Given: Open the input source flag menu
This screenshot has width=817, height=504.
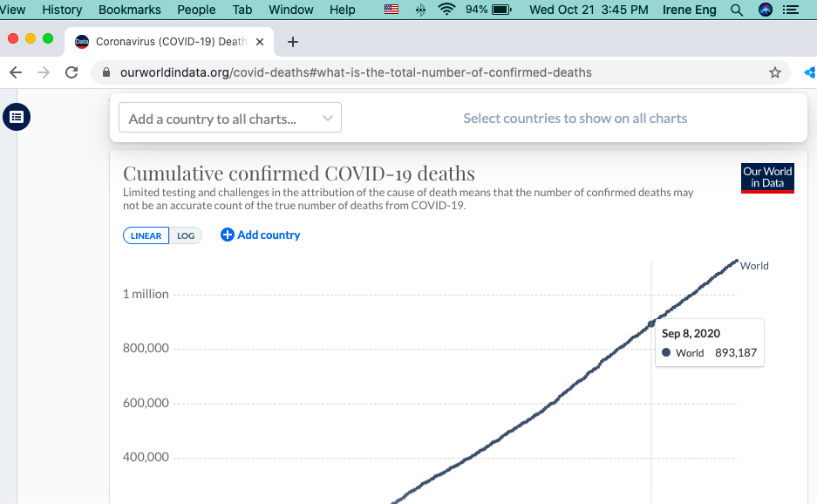Looking at the screenshot, I should [x=391, y=10].
